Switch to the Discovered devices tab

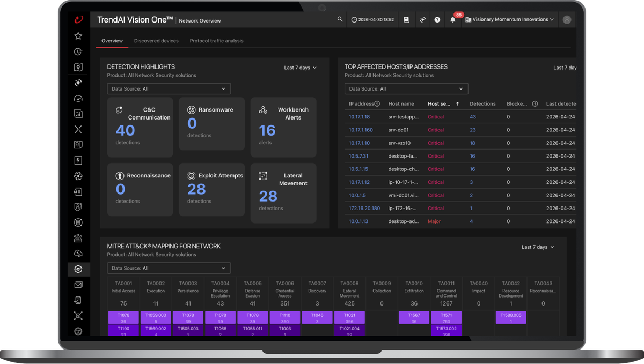click(156, 41)
